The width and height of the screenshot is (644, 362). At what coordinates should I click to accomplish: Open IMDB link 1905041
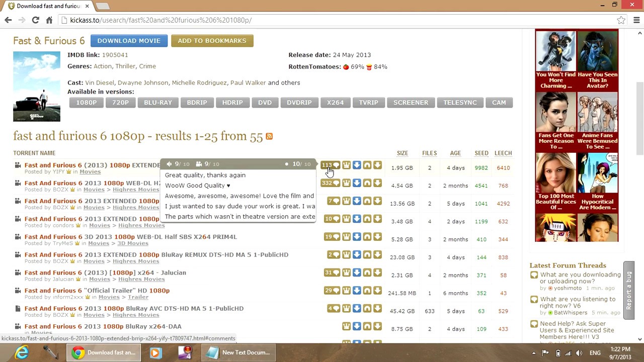tap(115, 55)
